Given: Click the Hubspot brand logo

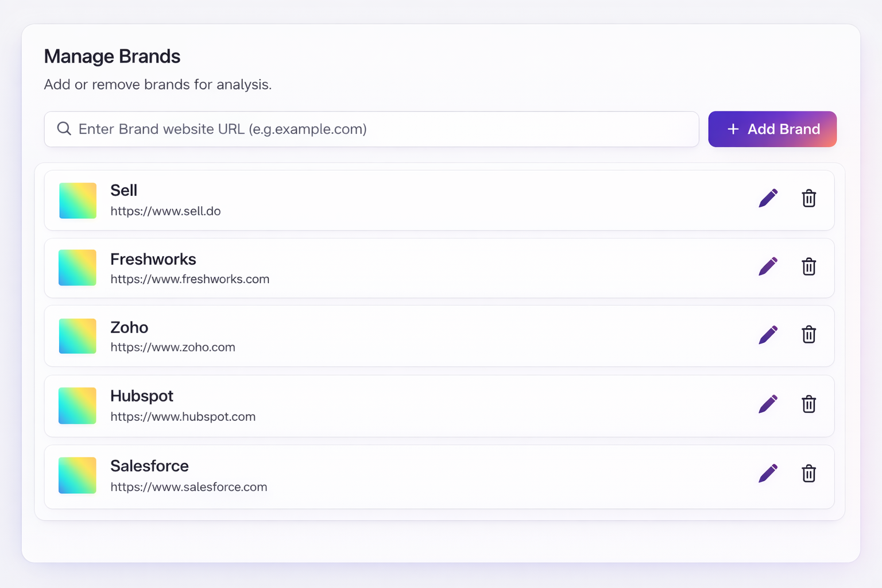Looking at the screenshot, I should 78,405.
